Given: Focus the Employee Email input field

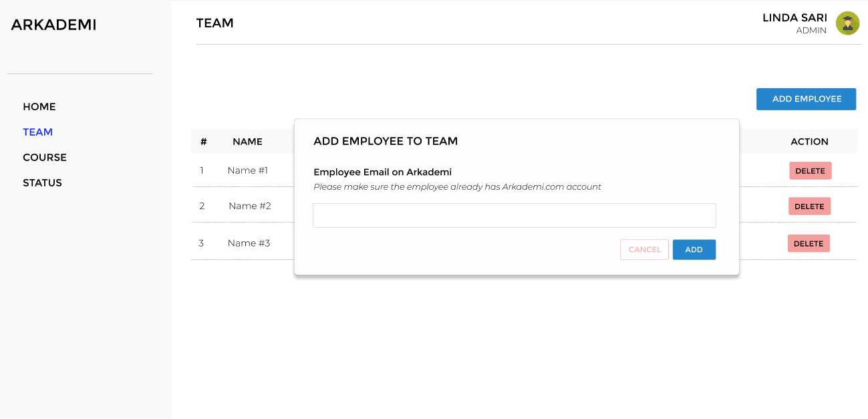Looking at the screenshot, I should point(514,216).
